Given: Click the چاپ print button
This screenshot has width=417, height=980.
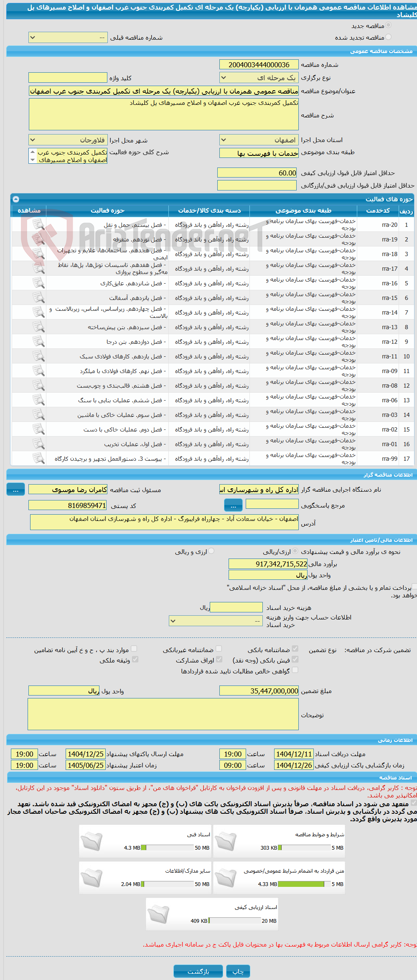Looking at the screenshot, I should pyautogui.click(x=238, y=971).
